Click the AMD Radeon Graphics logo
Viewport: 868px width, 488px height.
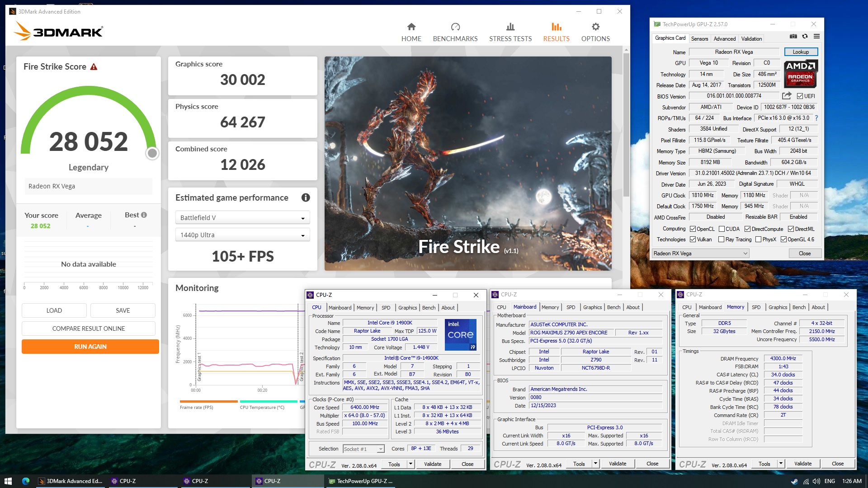pyautogui.click(x=800, y=73)
